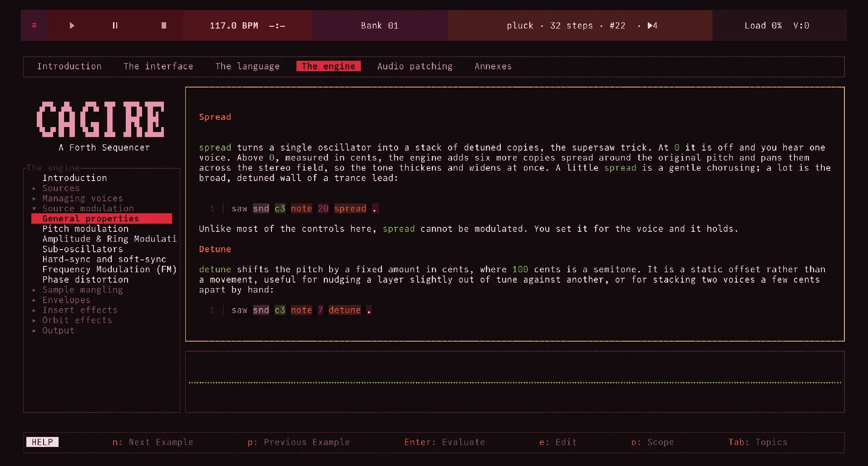Open the Pitch modulation topic

85,229
